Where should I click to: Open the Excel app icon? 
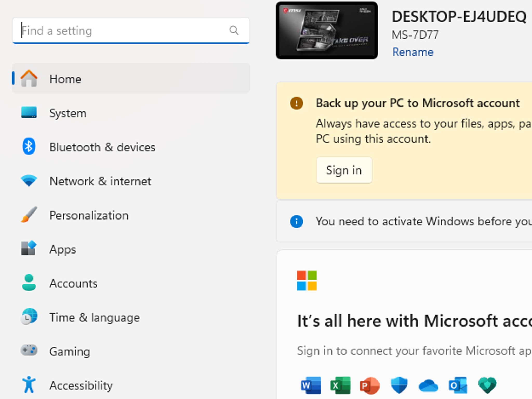(x=340, y=385)
